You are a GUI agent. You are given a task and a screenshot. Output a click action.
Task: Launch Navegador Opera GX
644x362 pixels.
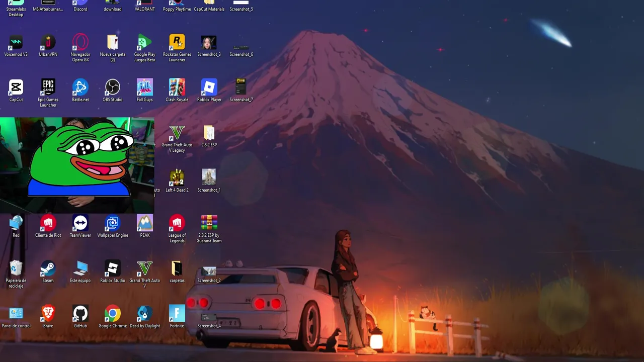[x=80, y=48]
